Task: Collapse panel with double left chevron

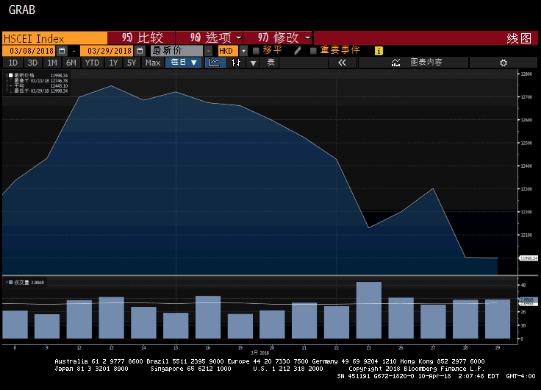Action: pos(342,62)
